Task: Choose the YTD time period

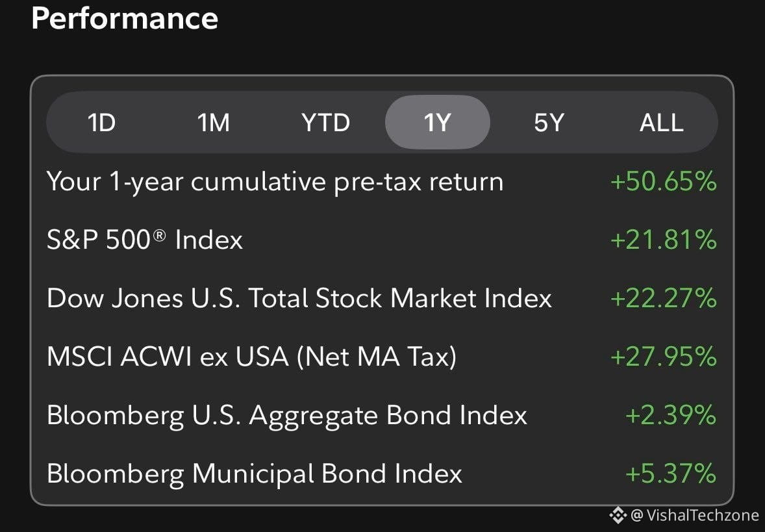Action: click(x=326, y=123)
